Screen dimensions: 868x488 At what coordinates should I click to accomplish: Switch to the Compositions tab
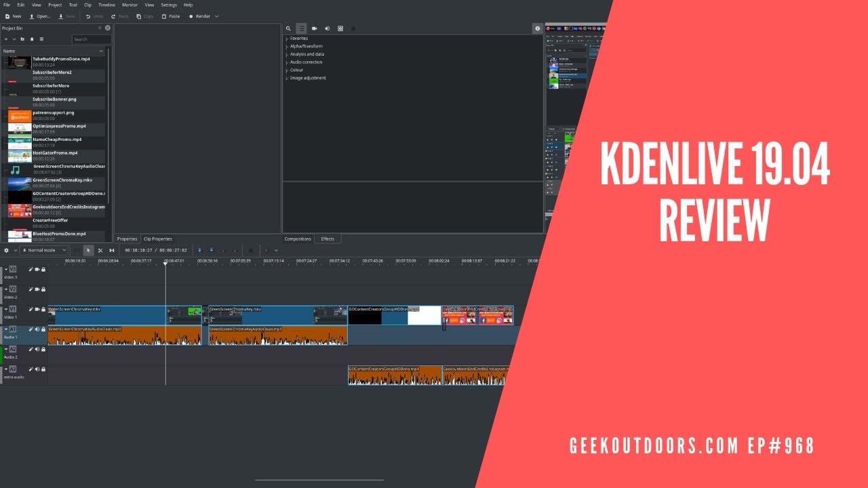pos(298,239)
